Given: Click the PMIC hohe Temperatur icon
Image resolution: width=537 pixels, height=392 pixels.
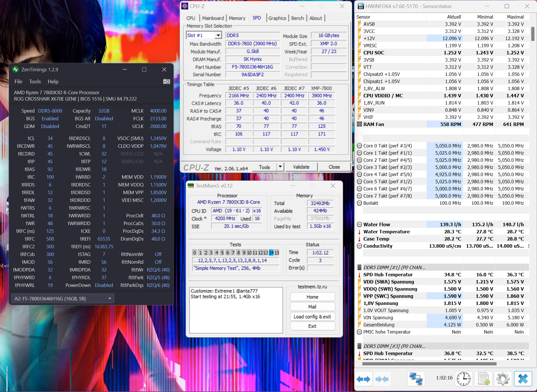Looking at the screenshot, I should [x=359, y=332].
